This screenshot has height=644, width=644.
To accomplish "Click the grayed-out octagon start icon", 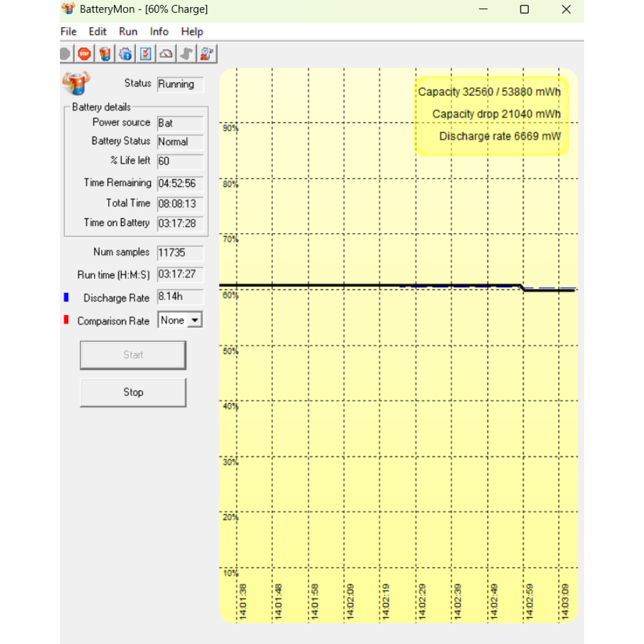I will 64,54.
